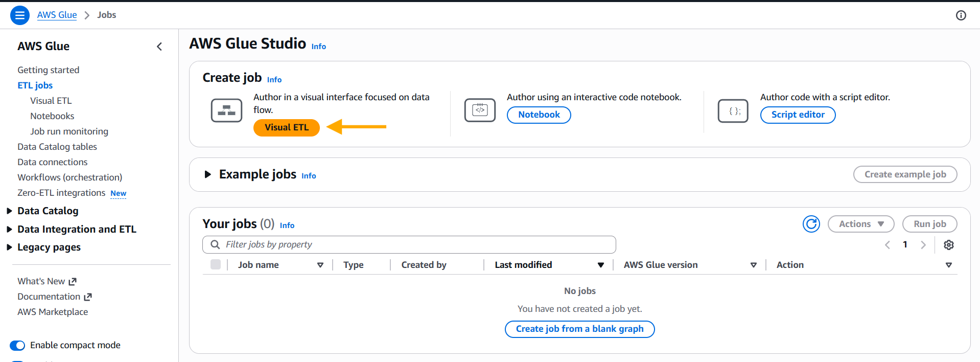Open Documentation external link icon
The image size is (980, 362).
click(88, 297)
